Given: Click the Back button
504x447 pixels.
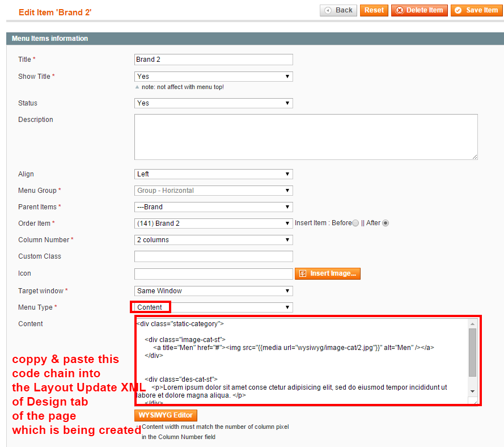Looking at the screenshot, I should click(338, 10).
